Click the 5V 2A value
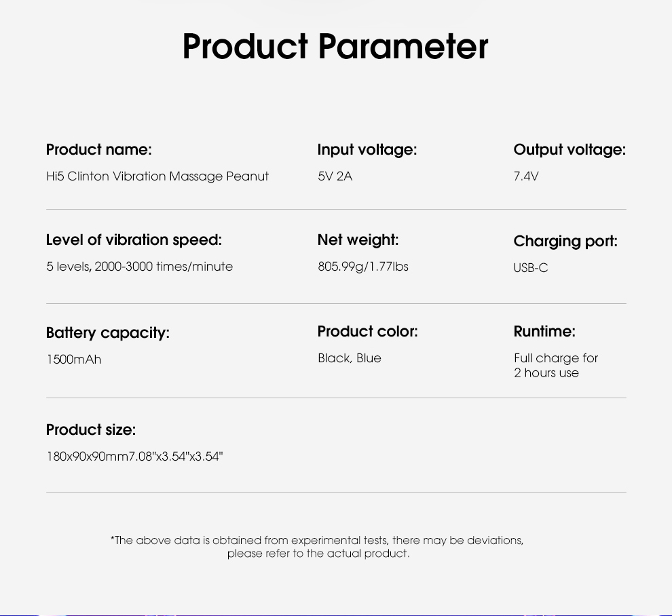Viewport: 672px width, 616px height. (x=335, y=176)
